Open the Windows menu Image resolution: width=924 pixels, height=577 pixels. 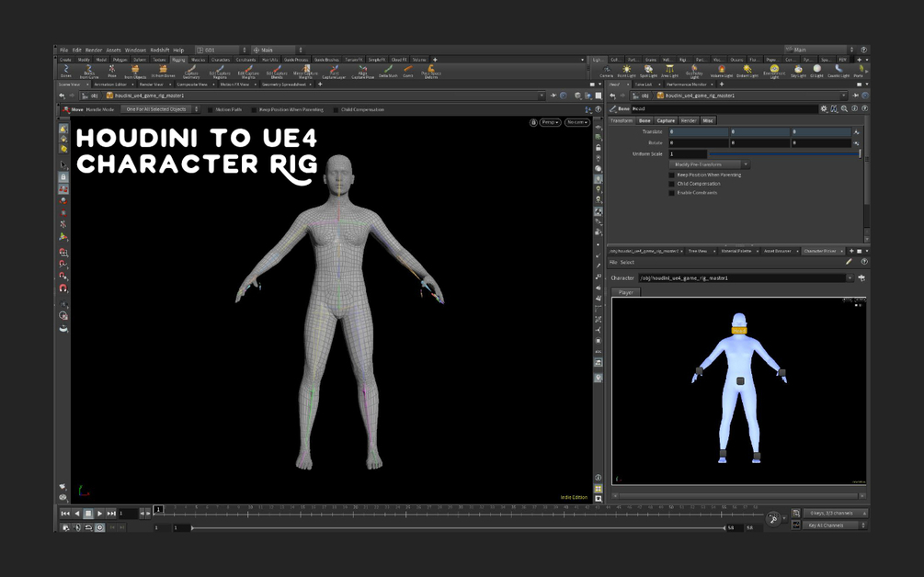pos(135,50)
